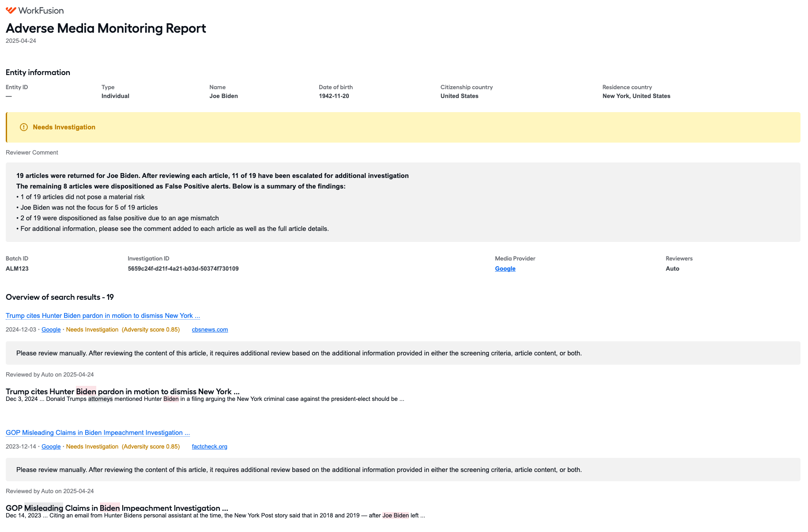Open GOP Misleading Claims article link
This screenshot has width=808, height=532.
click(98, 433)
